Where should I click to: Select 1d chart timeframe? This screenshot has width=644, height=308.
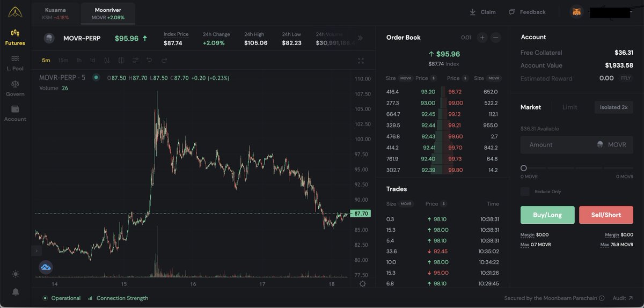[92, 61]
